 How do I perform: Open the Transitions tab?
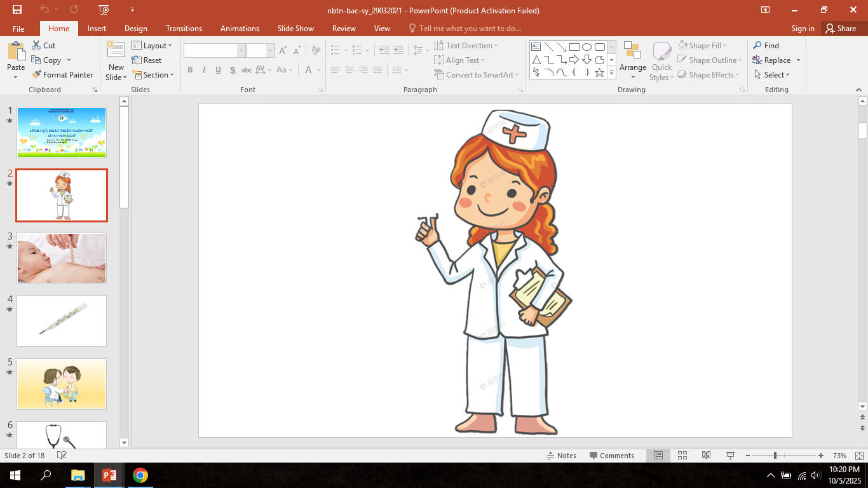click(184, 29)
